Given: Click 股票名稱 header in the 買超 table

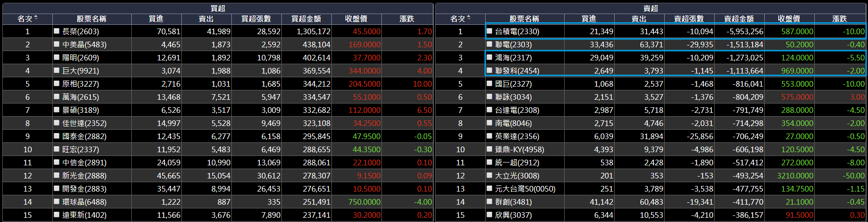Looking at the screenshot, I should (x=92, y=19).
